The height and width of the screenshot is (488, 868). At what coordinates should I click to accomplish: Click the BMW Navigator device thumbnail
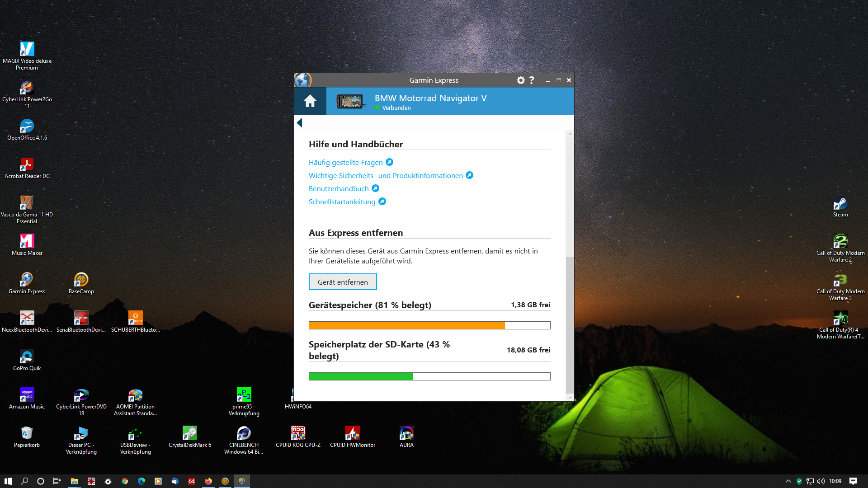point(349,101)
